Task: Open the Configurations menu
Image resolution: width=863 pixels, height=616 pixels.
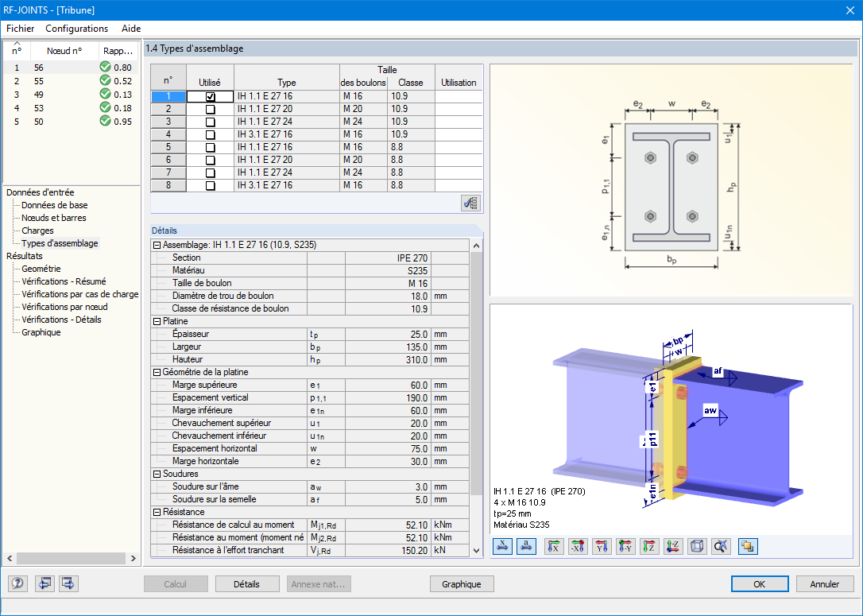Action: [76, 29]
